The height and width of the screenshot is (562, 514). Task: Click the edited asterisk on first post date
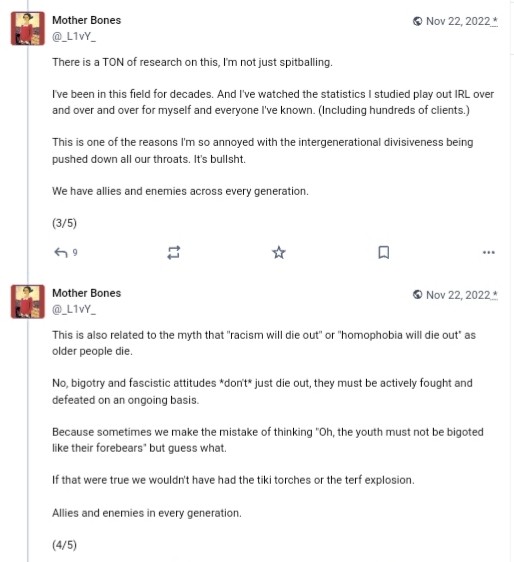coord(495,21)
